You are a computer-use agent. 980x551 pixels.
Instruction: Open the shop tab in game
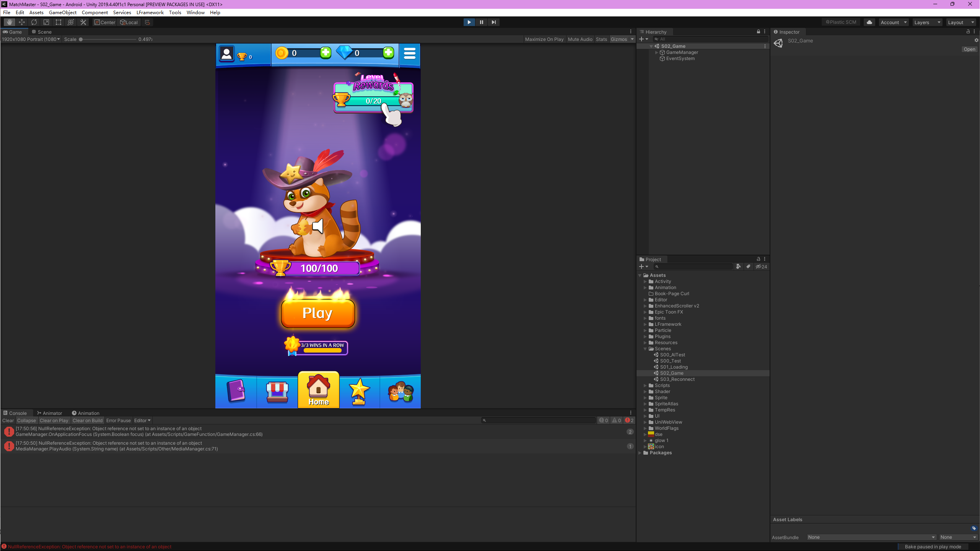tap(277, 391)
